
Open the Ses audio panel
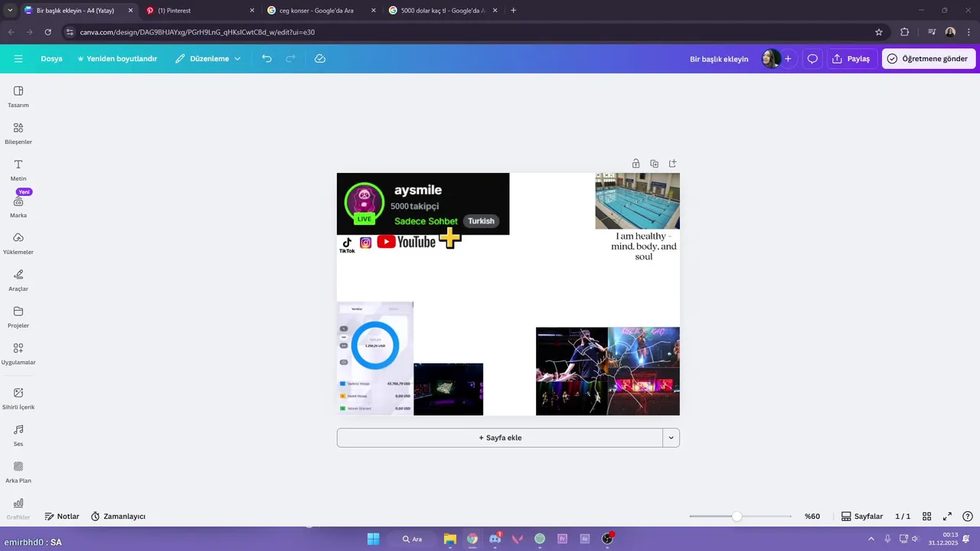(18, 435)
